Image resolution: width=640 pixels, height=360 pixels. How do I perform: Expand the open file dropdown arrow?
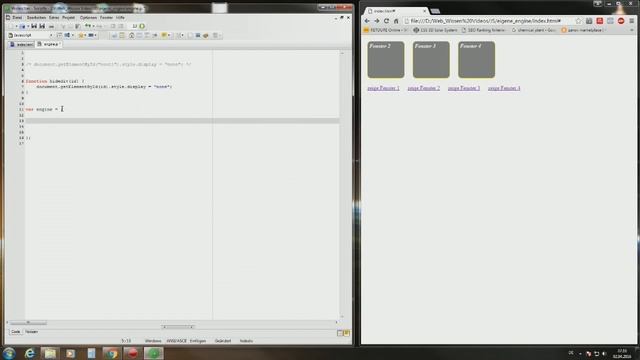(28, 26)
